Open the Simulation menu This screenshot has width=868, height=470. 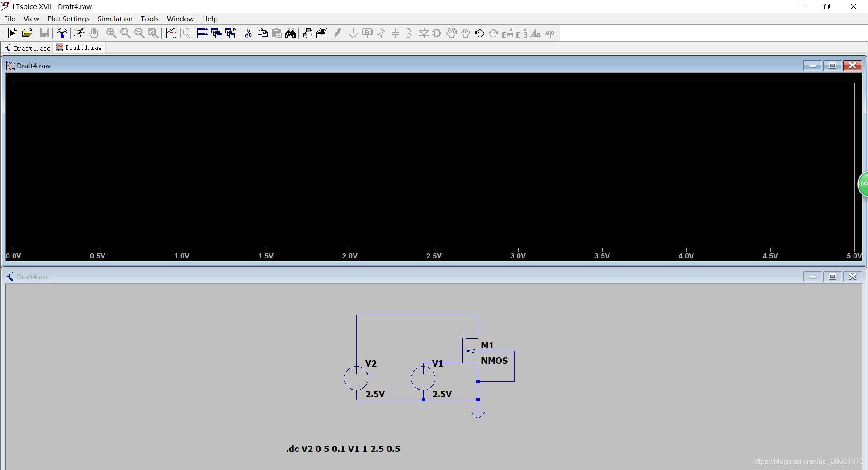[115, 19]
